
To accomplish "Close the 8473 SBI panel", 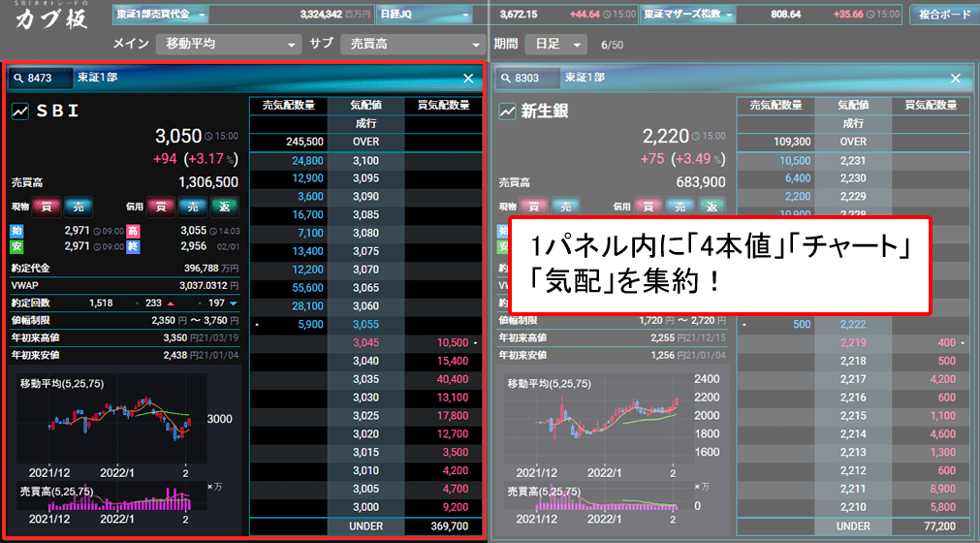I will pos(468,79).
